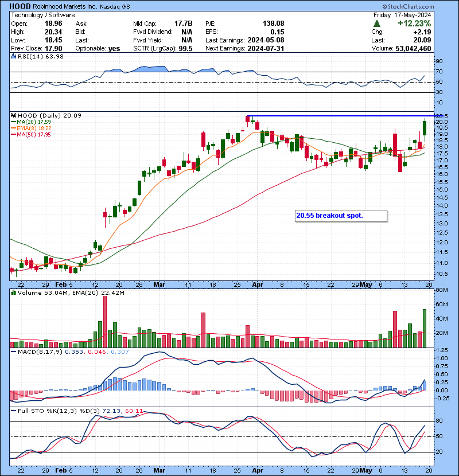Image resolution: width=459 pixels, height=476 pixels.
Task: Click the MACD value 0.353
Action: click(x=74, y=352)
